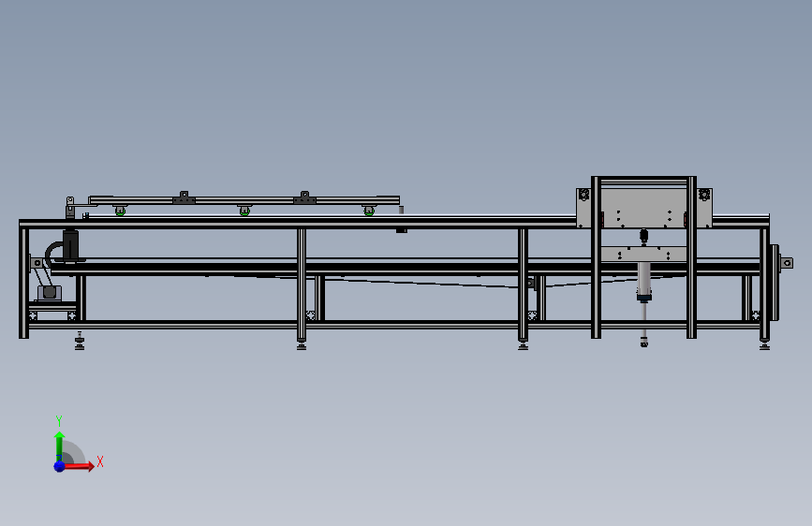Viewport: 812px width, 526px height.
Task: Click the red X label of the triad
Action: [x=100, y=461]
